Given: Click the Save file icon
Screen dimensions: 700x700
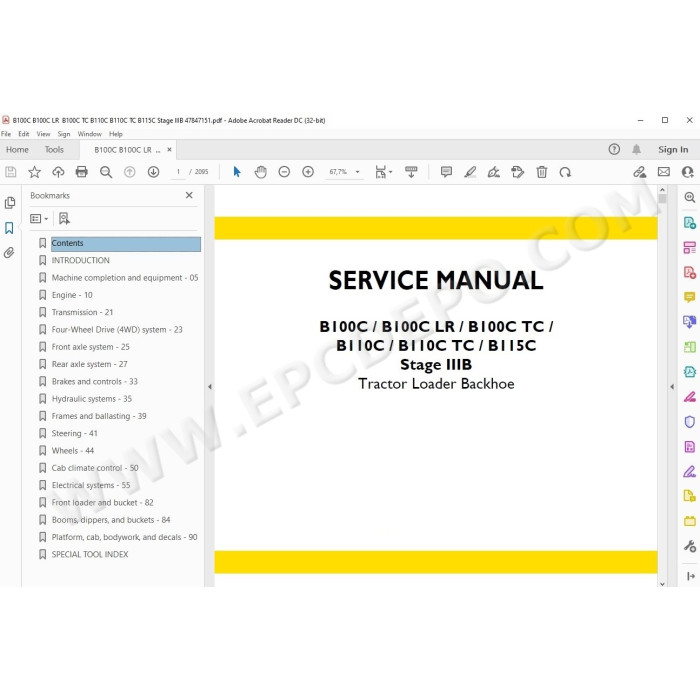Looking at the screenshot, I should 11,172.
